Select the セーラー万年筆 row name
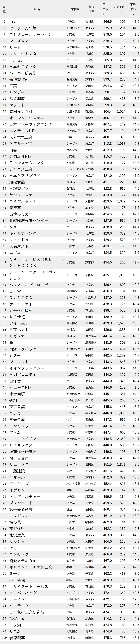This screenshot has height=644, width=140. 23,28
